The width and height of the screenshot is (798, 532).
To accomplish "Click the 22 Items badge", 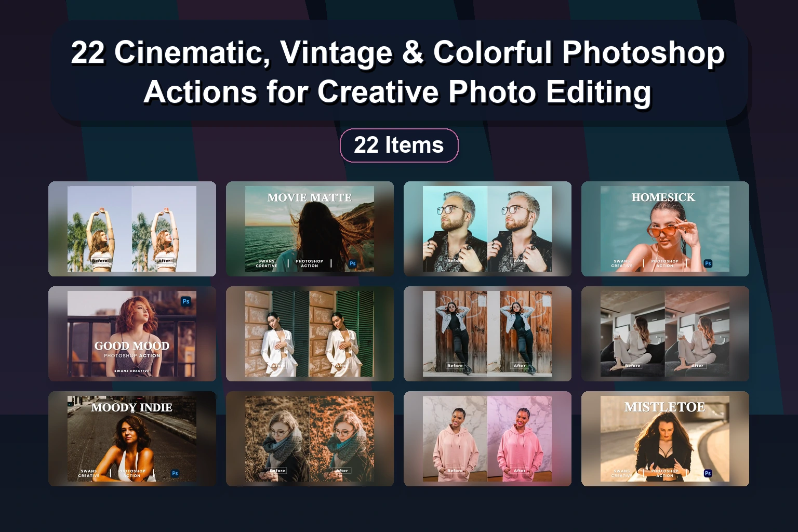I will [399, 145].
